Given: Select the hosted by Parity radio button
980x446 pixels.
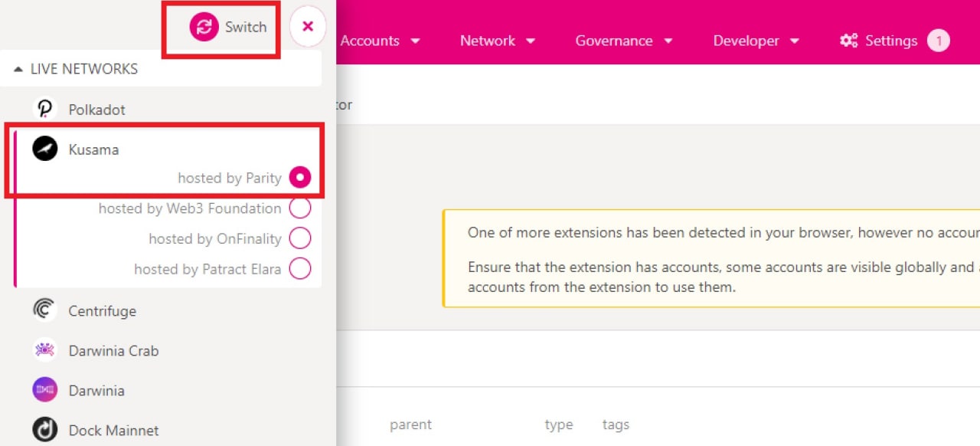Looking at the screenshot, I should point(300,178).
